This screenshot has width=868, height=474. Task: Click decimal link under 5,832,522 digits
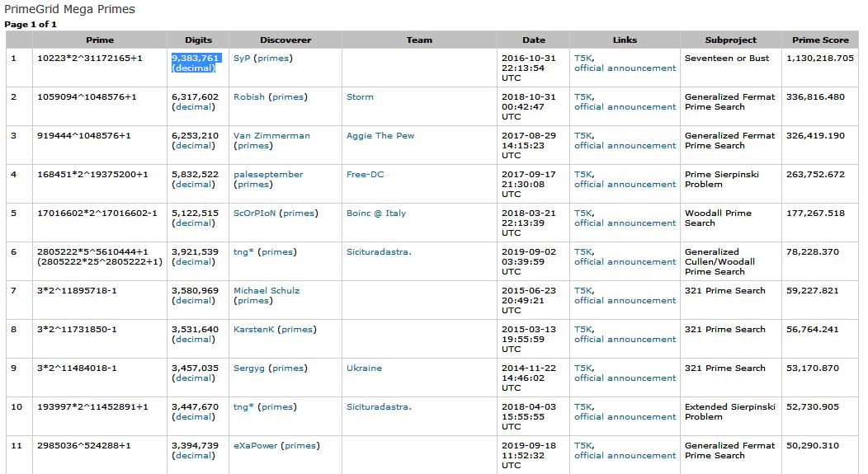[x=193, y=185]
